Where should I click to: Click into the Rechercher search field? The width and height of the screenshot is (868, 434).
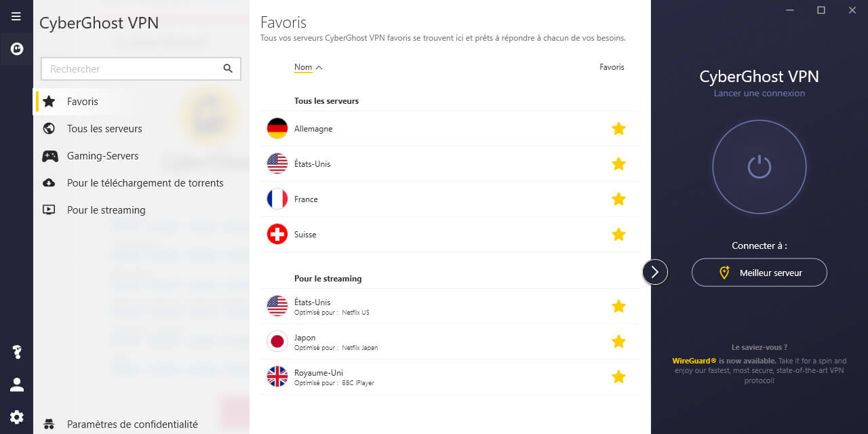[x=141, y=68]
